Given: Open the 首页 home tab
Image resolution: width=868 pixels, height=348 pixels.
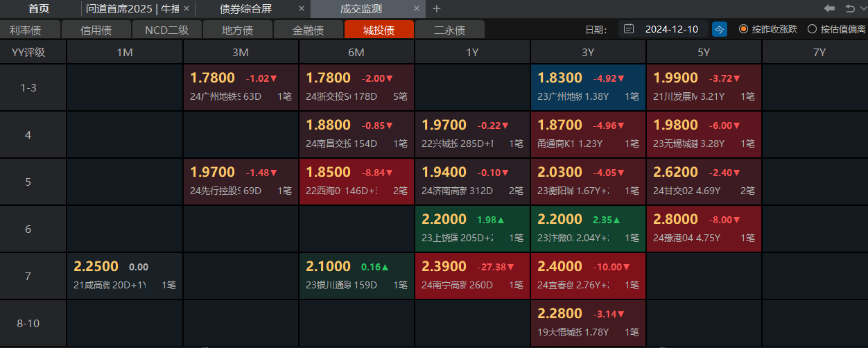Looking at the screenshot, I should [39, 9].
